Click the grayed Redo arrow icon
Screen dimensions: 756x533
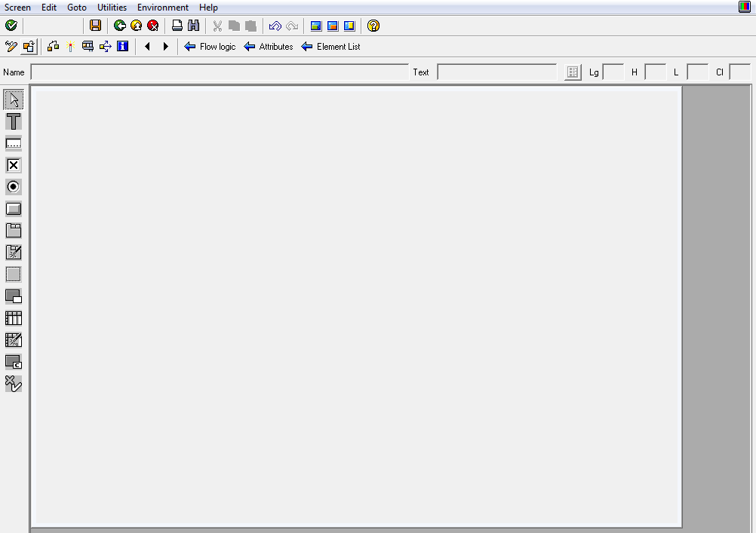pos(292,26)
